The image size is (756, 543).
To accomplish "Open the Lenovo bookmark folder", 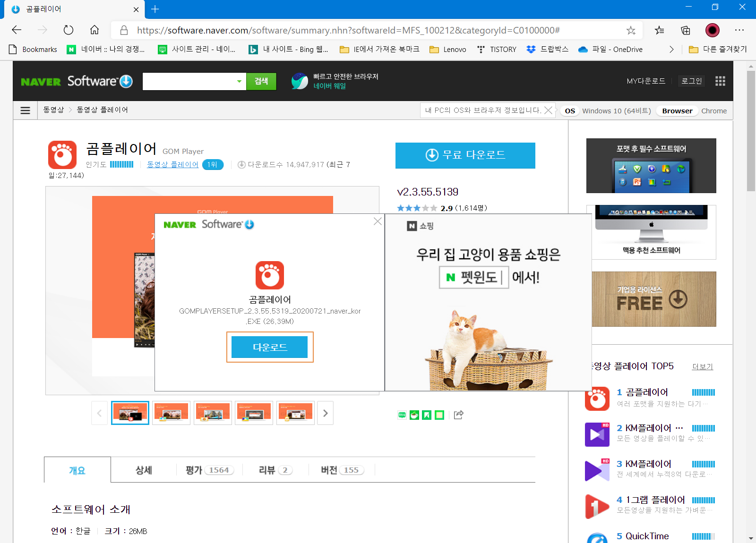I will click(x=447, y=49).
